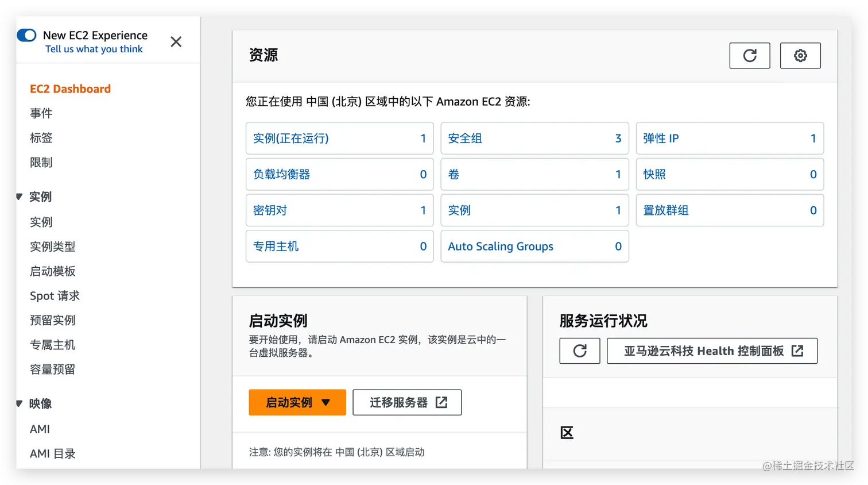868x485 pixels.
Task: Open AMI 目录 in the sidebar
Action: 53,454
